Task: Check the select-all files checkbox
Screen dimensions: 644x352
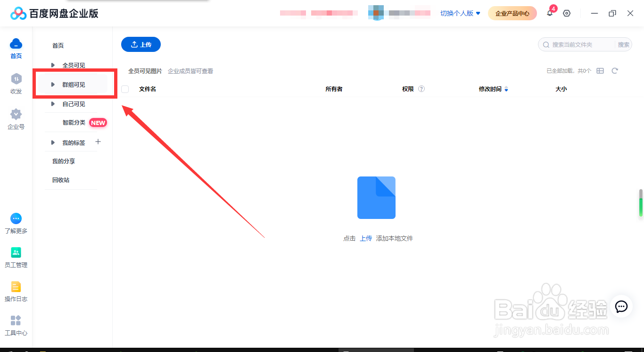Action: tap(125, 89)
